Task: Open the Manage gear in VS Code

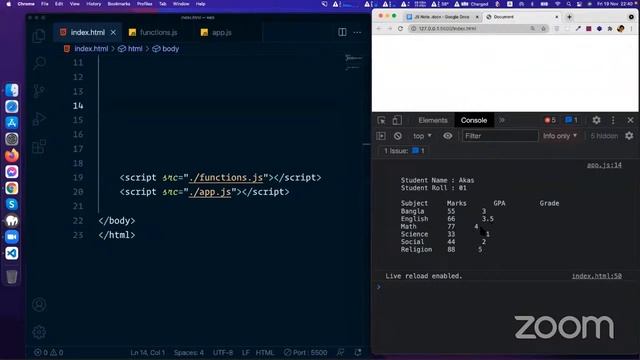Action: click(39, 332)
